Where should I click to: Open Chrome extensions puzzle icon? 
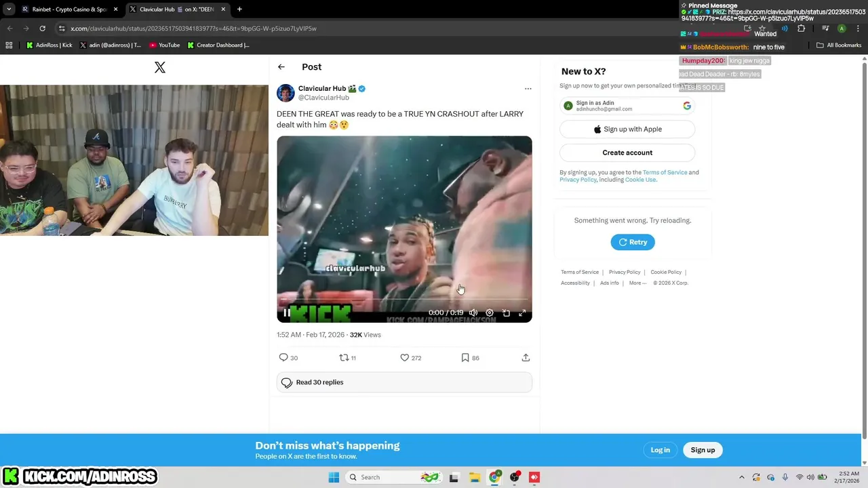(x=801, y=28)
